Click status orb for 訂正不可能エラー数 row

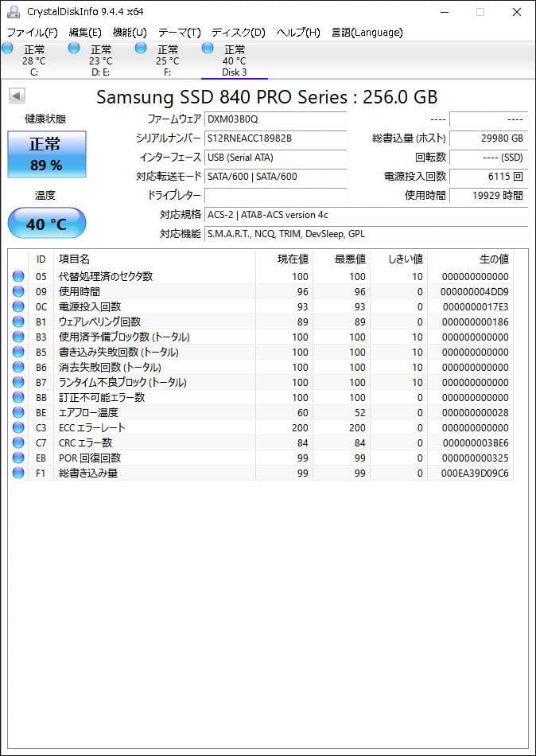click(x=18, y=397)
